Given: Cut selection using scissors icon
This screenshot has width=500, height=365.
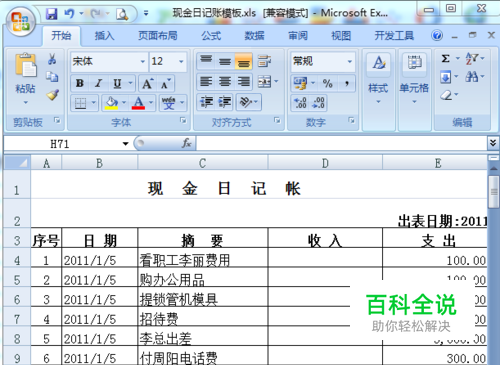Looking at the screenshot, I should tap(52, 59).
